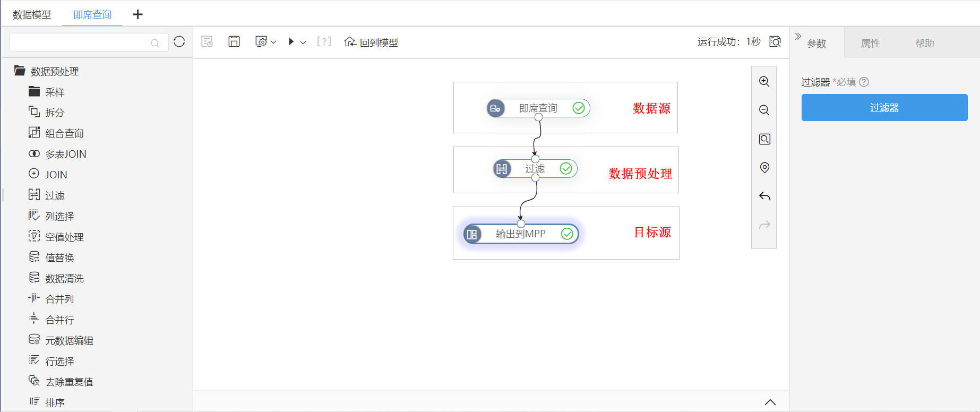This screenshot has width=980, height=412.
Task: Click the parameter [?] icon
Action: pos(324,41)
